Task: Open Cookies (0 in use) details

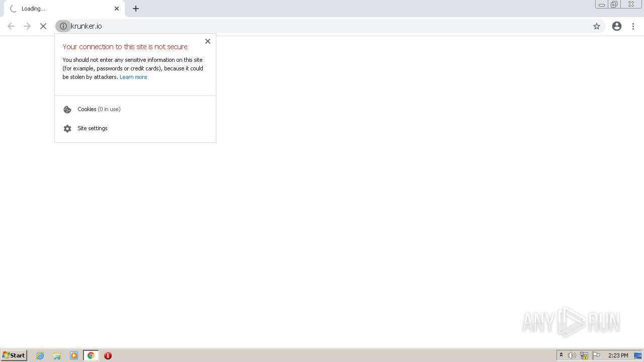Action: pos(135,109)
